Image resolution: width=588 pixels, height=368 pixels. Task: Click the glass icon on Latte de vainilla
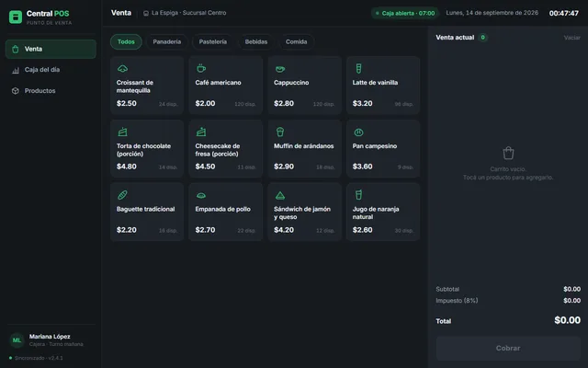pyautogui.click(x=358, y=69)
